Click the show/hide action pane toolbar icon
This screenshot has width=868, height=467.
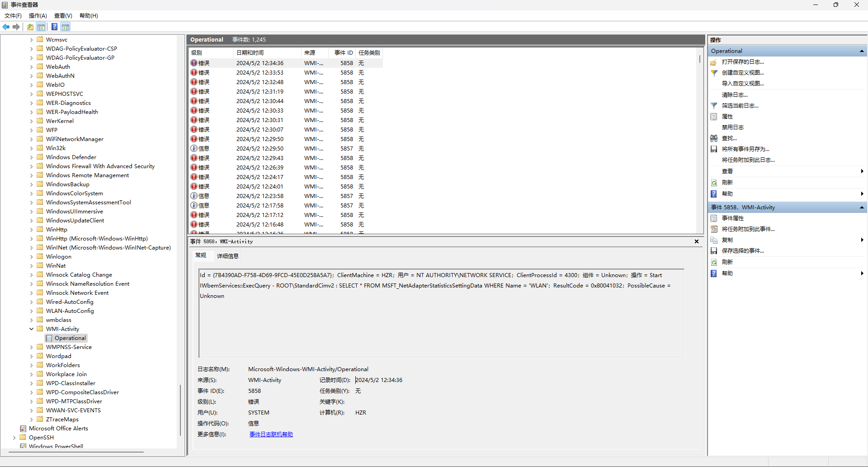[x=66, y=27]
